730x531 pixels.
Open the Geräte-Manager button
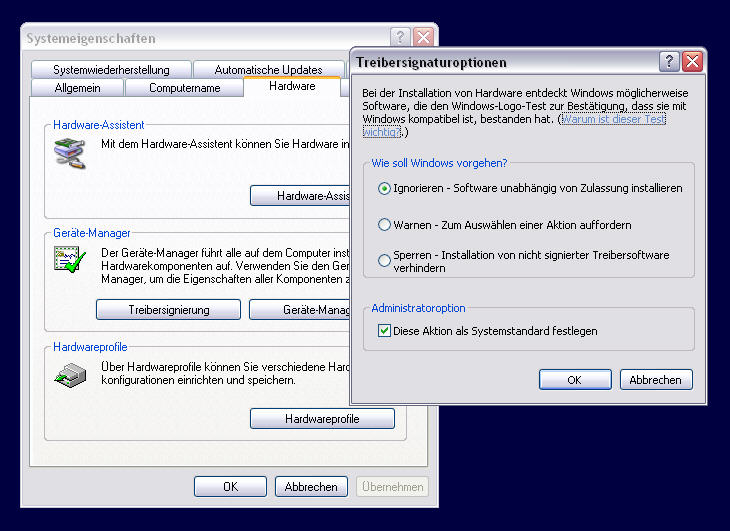click(x=300, y=310)
